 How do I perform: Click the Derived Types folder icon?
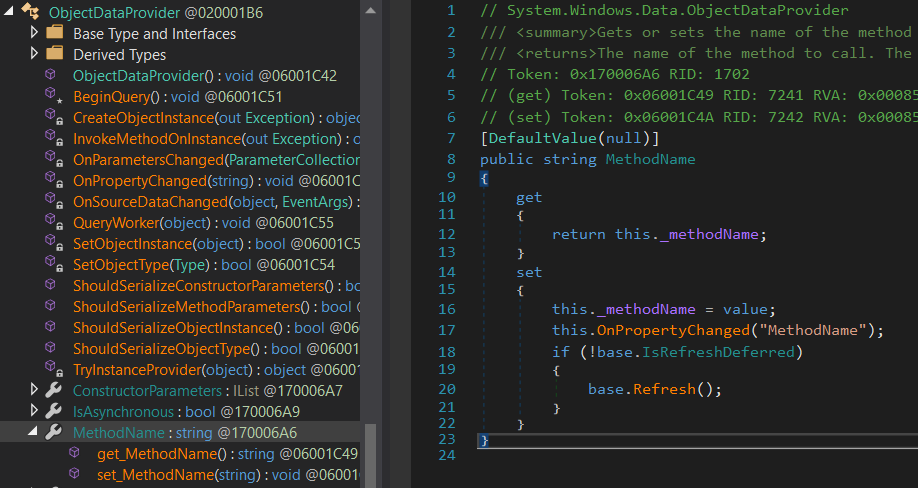pos(54,54)
